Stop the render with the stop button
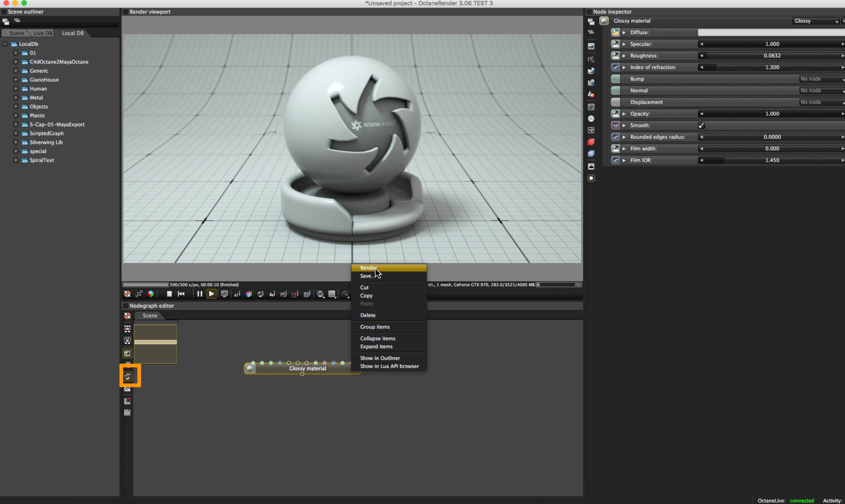Image resolution: width=845 pixels, height=504 pixels. 169,294
